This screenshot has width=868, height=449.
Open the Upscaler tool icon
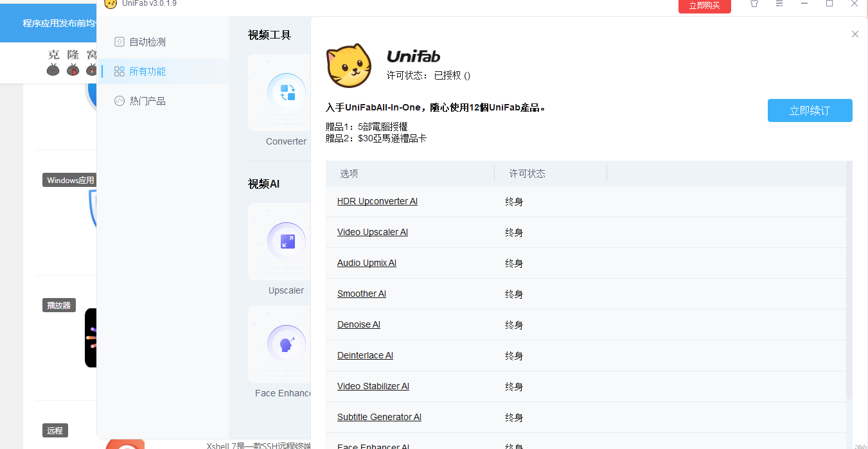click(x=287, y=242)
